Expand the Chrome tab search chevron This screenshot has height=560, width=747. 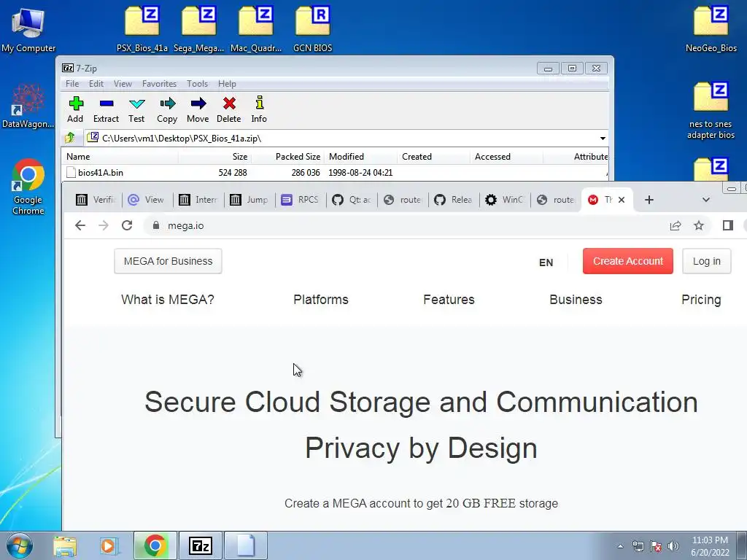(706, 200)
